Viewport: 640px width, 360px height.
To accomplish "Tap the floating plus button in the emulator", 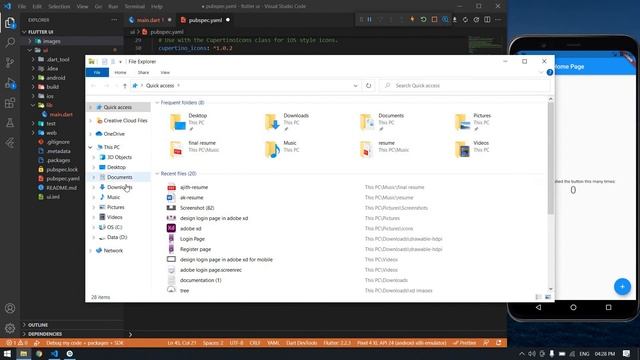I will point(622,287).
